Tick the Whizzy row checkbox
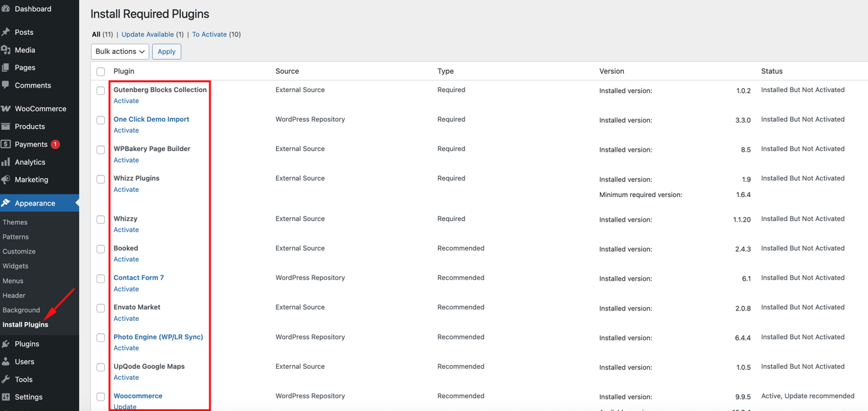 (100, 220)
